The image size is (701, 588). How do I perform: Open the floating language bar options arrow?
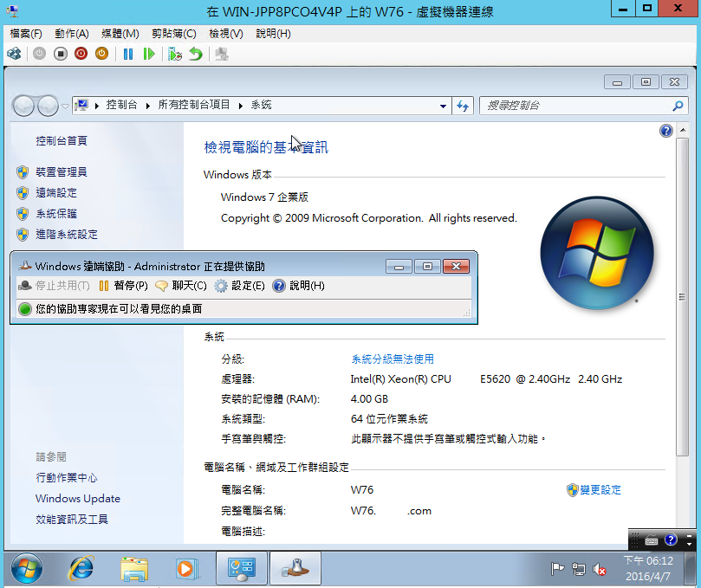click(x=689, y=544)
